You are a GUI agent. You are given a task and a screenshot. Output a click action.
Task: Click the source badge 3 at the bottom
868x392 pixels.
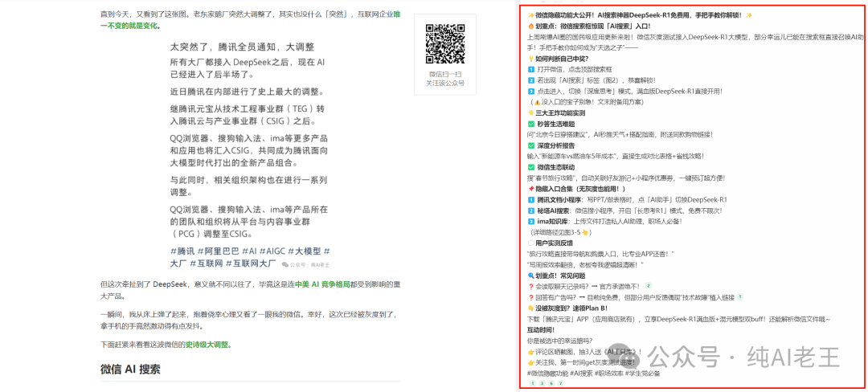542,384
